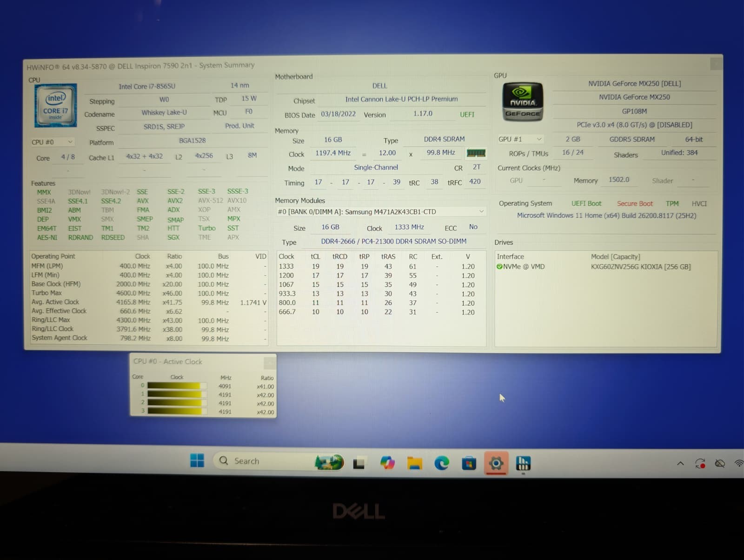The width and height of the screenshot is (744, 560).
Task: Click the green memory module icon
Action: pyautogui.click(x=476, y=153)
